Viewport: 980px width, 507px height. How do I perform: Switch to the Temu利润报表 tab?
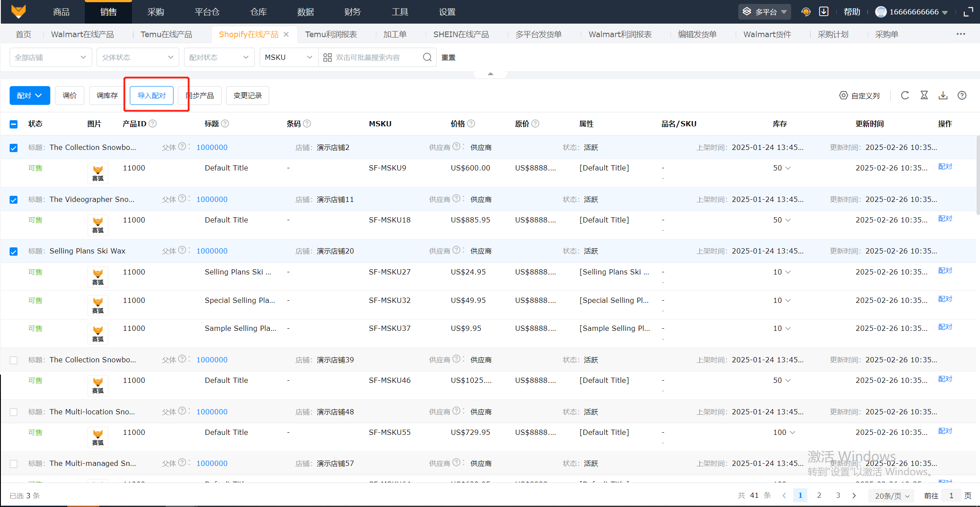(x=331, y=34)
